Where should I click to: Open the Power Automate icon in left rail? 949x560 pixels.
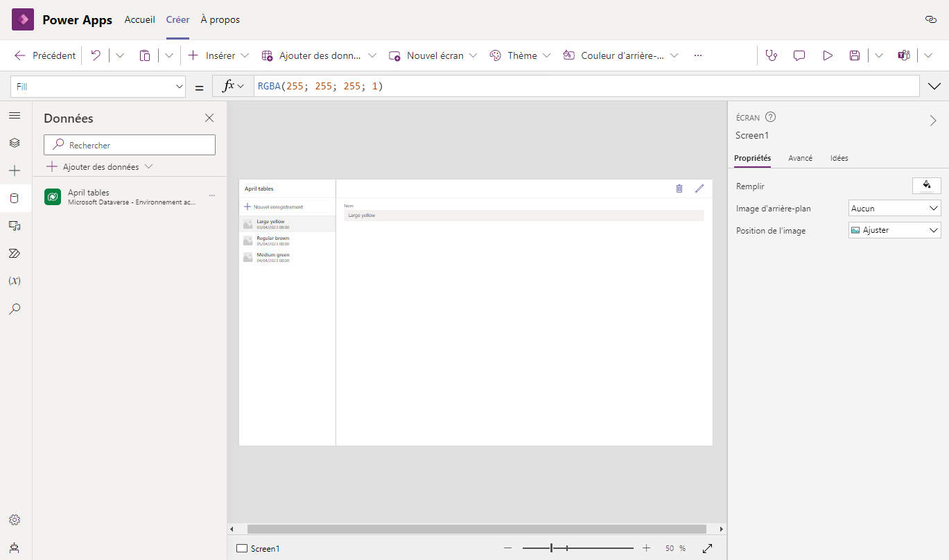click(15, 253)
